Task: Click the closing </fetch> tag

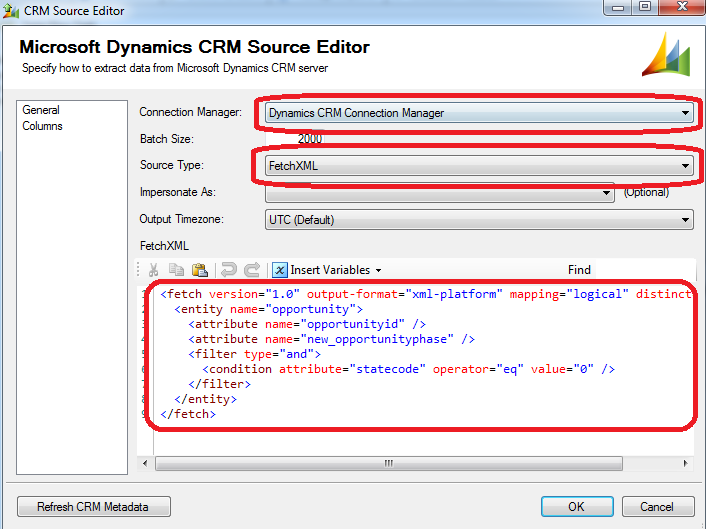Action: pyautogui.click(x=188, y=414)
